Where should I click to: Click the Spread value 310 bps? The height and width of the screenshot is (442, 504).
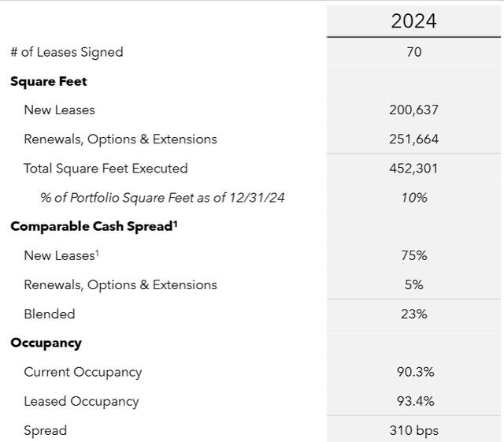(x=413, y=430)
